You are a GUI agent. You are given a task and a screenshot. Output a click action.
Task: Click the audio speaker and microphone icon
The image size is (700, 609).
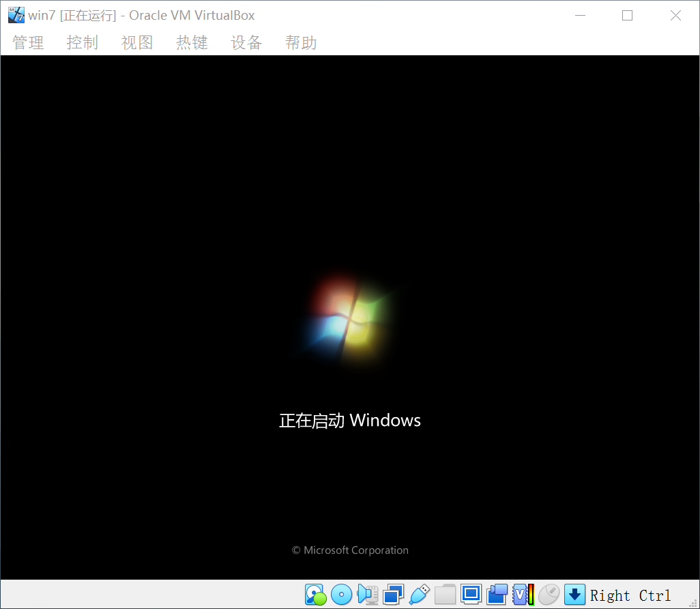click(x=368, y=595)
